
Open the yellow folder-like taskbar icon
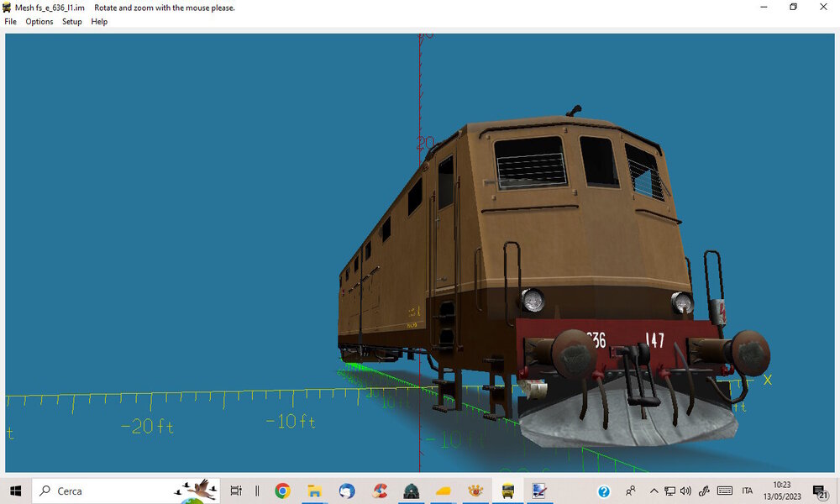click(443, 491)
